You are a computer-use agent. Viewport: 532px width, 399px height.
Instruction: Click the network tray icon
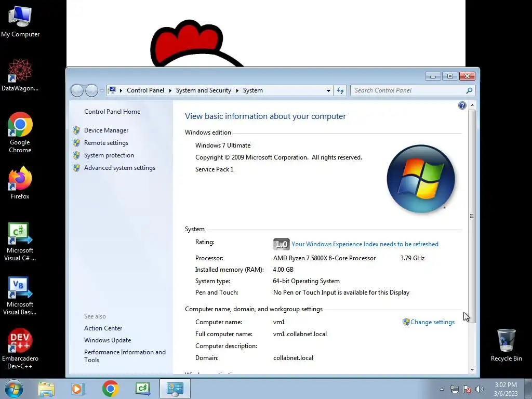click(x=454, y=389)
